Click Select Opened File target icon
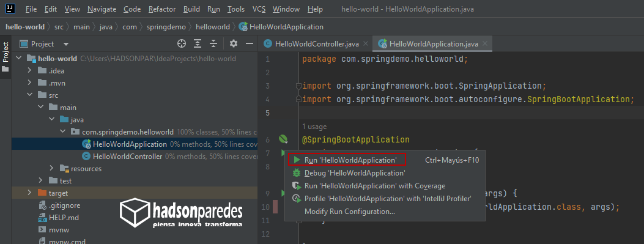 181,43
